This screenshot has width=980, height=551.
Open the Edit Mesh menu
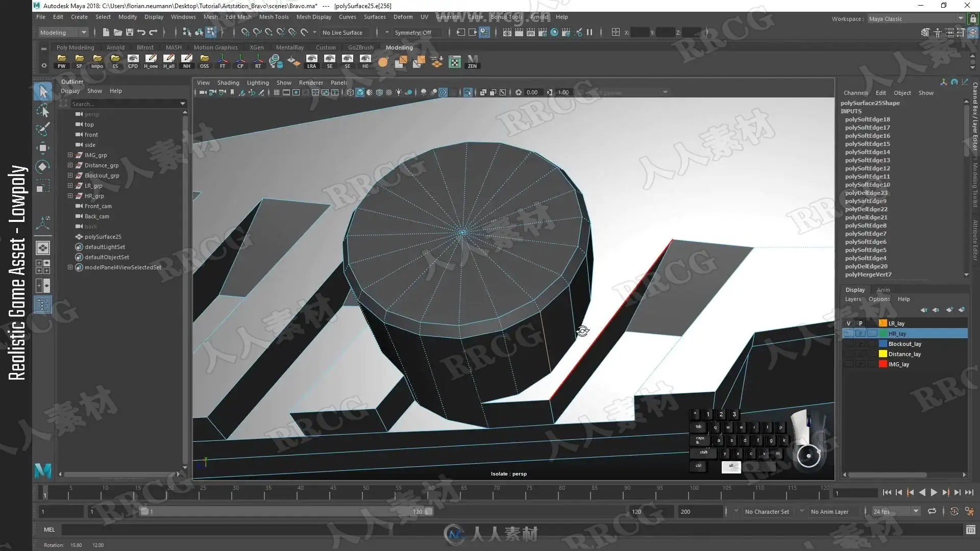pyautogui.click(x=238, y=17)
